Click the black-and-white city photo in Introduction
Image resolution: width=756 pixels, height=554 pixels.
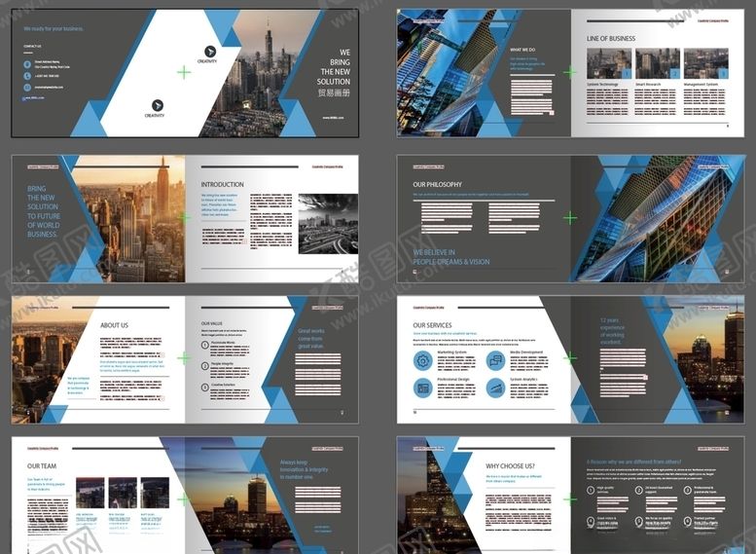[x=321, y=223]
